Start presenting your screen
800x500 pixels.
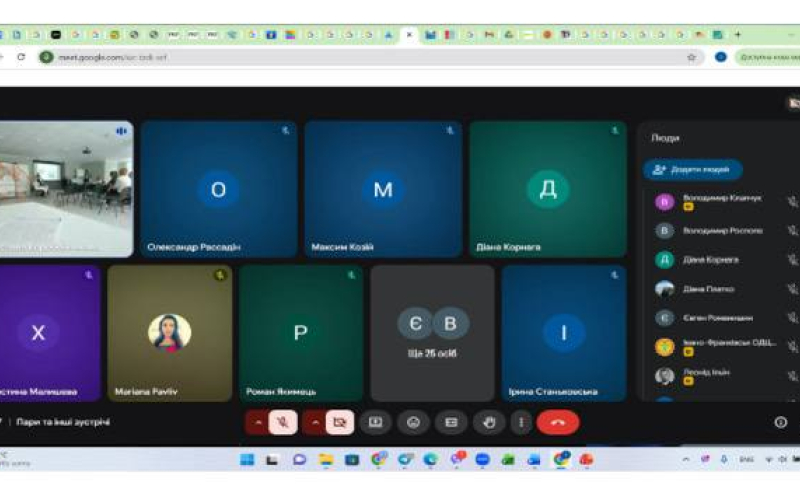tap(376, 422)
